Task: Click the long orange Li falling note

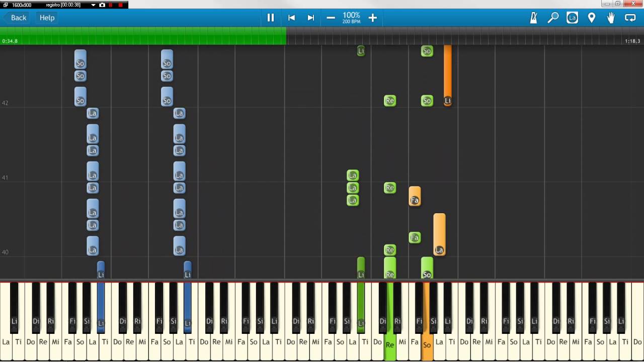Action: tap(448, 75)
